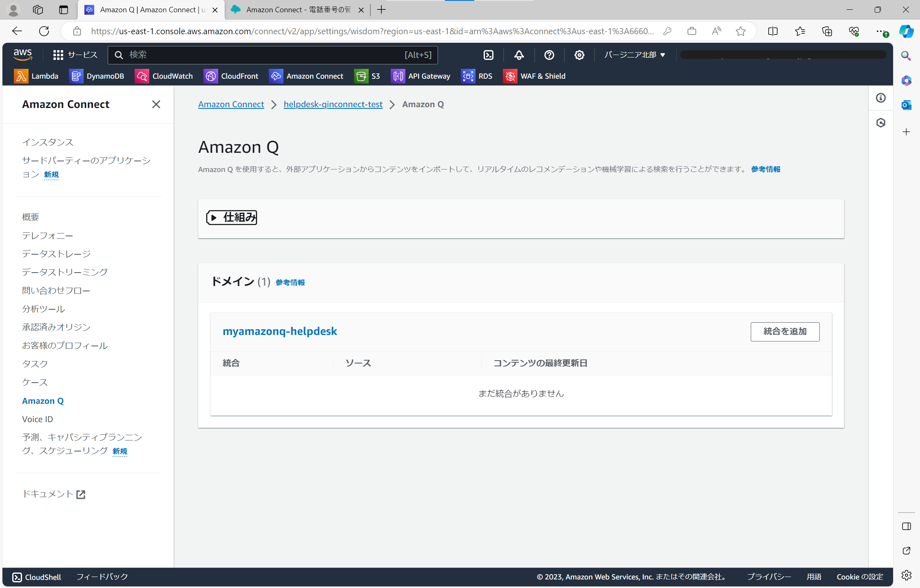920x588 pixels.
Task: Click the AWS 検索 search field
Action: 273,55
